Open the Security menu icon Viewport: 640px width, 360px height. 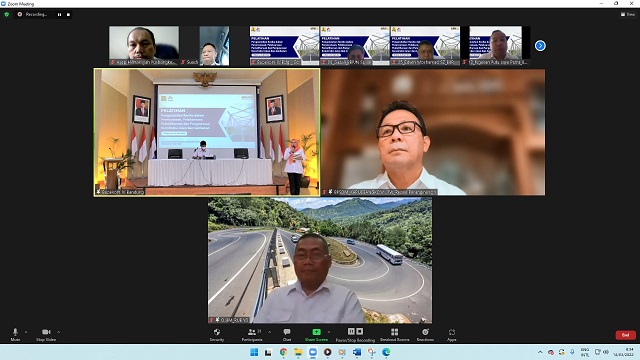(217, 335)
